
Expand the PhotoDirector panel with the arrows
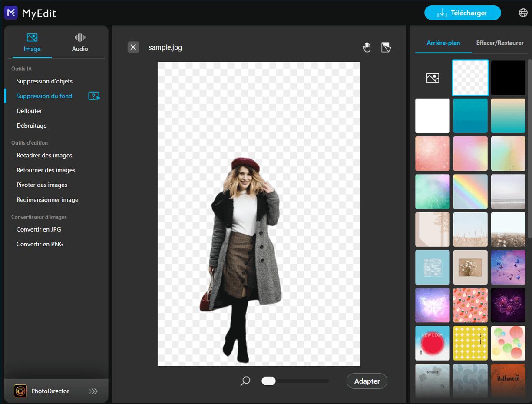coord(93,391)
